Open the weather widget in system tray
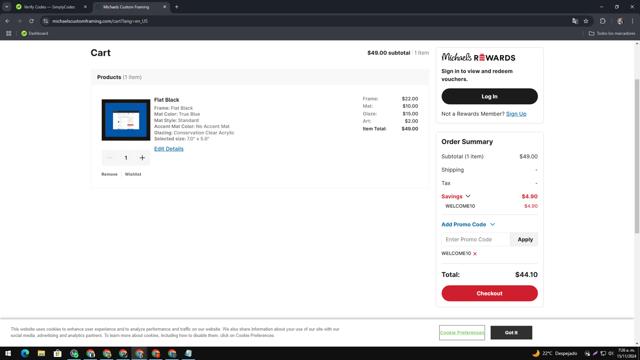This screenshot has height=360, width=640. (555, 353)
